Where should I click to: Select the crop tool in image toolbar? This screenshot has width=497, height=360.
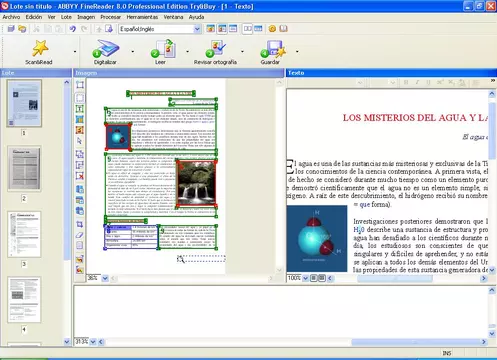coord(80,224)
